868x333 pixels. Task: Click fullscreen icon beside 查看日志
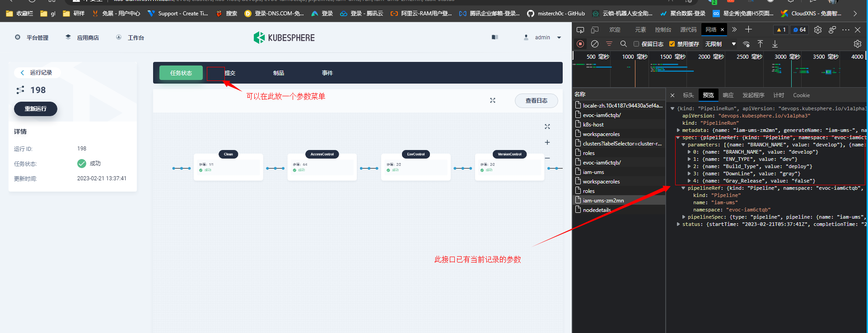(493, 100)
